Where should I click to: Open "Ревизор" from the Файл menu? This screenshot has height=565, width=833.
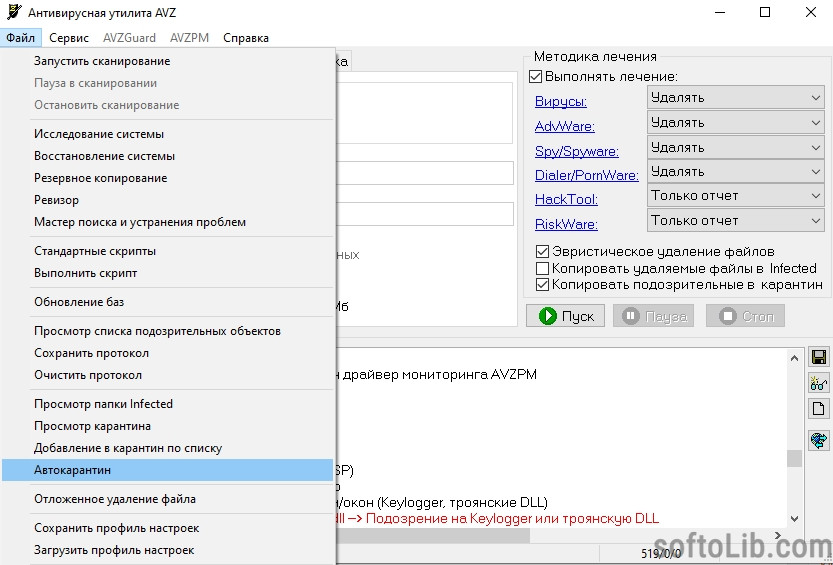pyautogui.click(x=167, y=200)
